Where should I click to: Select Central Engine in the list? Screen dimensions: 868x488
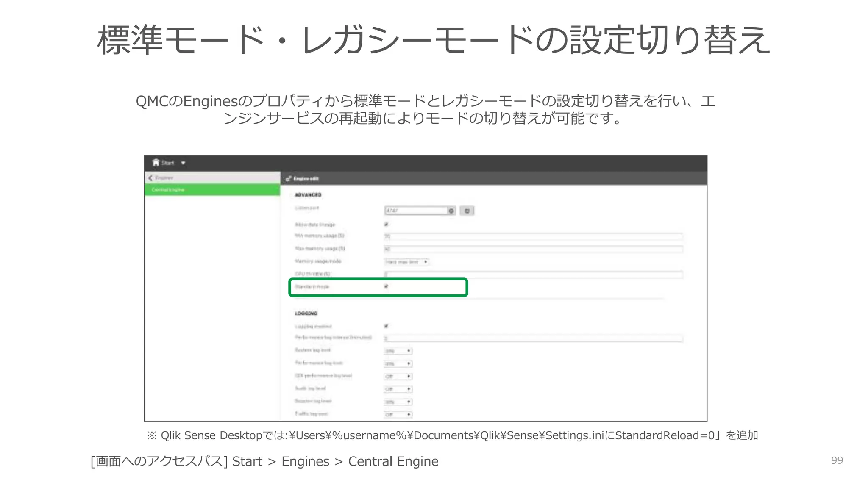pos(212,190)
